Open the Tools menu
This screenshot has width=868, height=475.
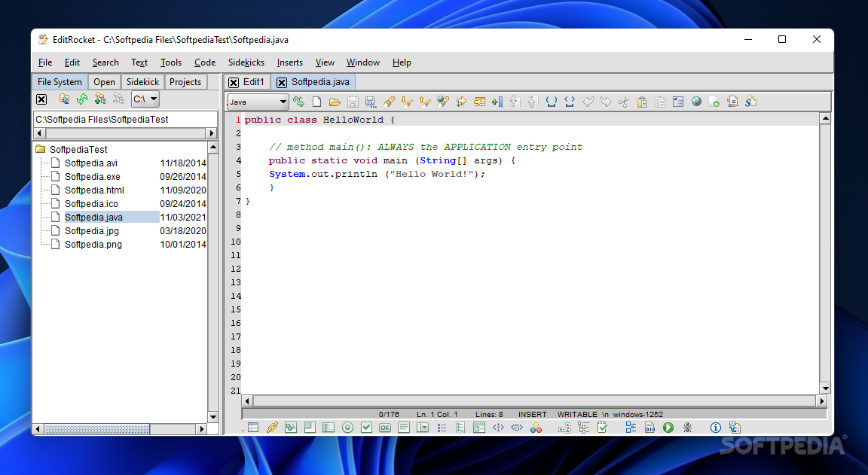pyautogui.click(x=170, y=62)
